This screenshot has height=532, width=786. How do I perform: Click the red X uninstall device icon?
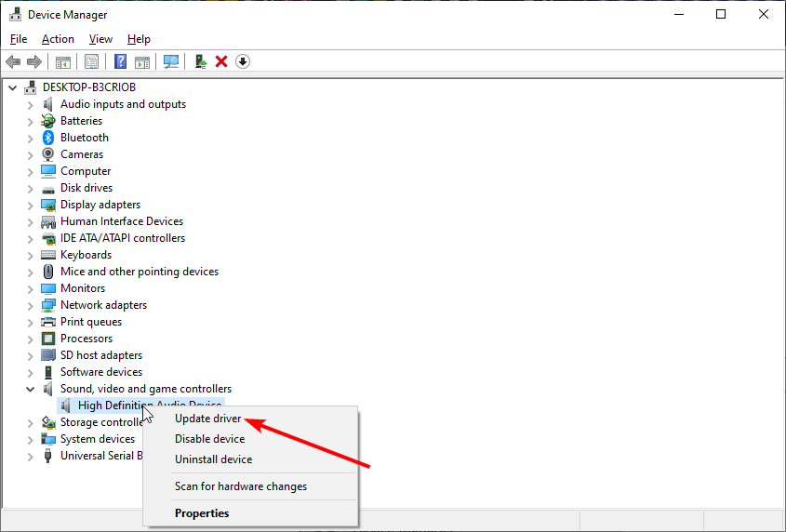point(221,61)
